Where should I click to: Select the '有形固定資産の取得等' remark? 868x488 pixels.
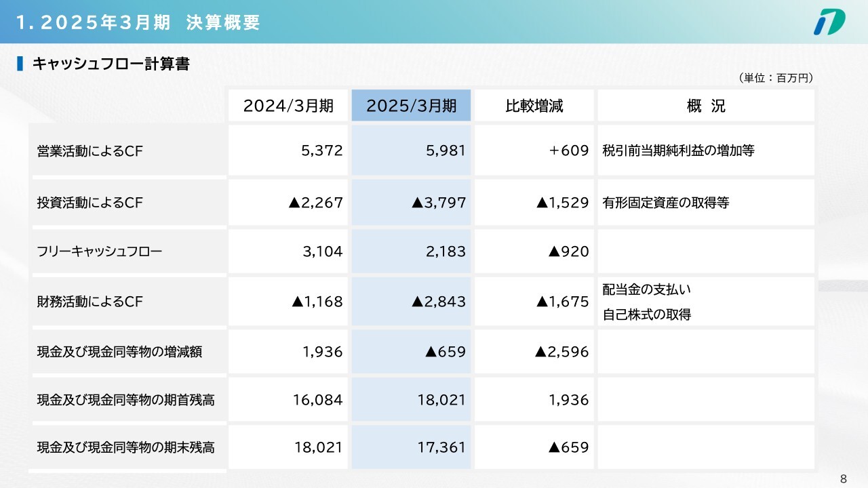click(x=665, y=202)
